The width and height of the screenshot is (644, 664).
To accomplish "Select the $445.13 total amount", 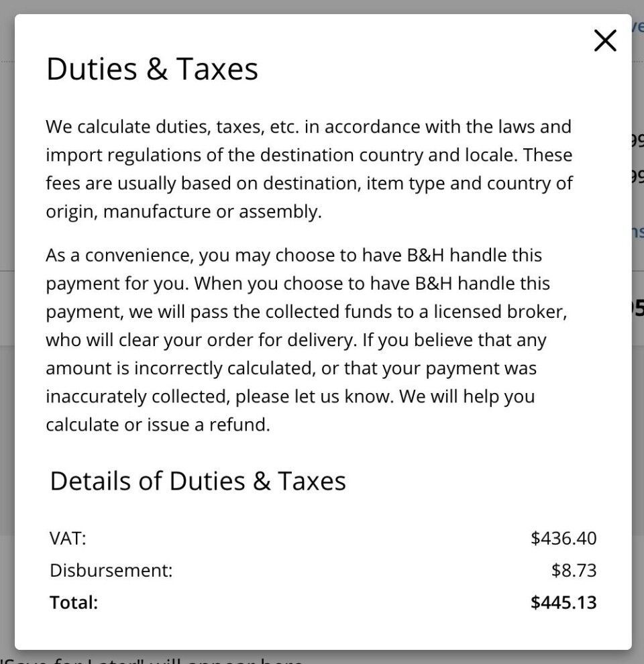I will tap(563, 602).
